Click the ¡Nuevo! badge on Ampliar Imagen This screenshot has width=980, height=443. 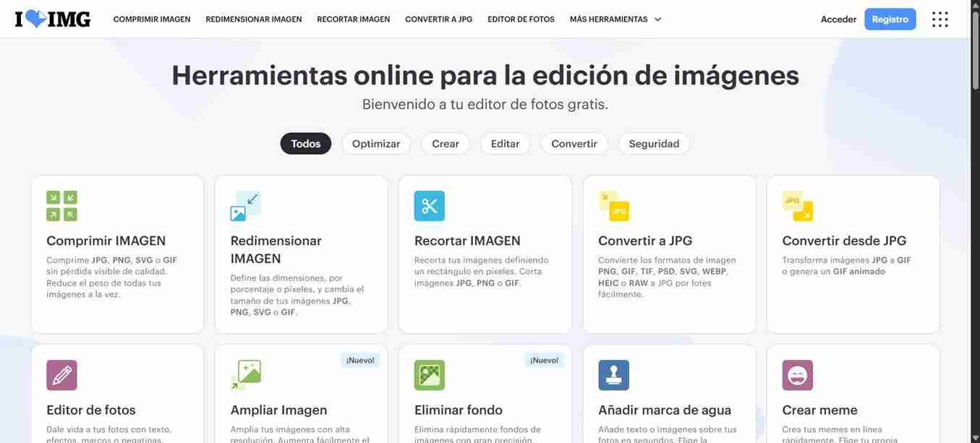point(360,360)
